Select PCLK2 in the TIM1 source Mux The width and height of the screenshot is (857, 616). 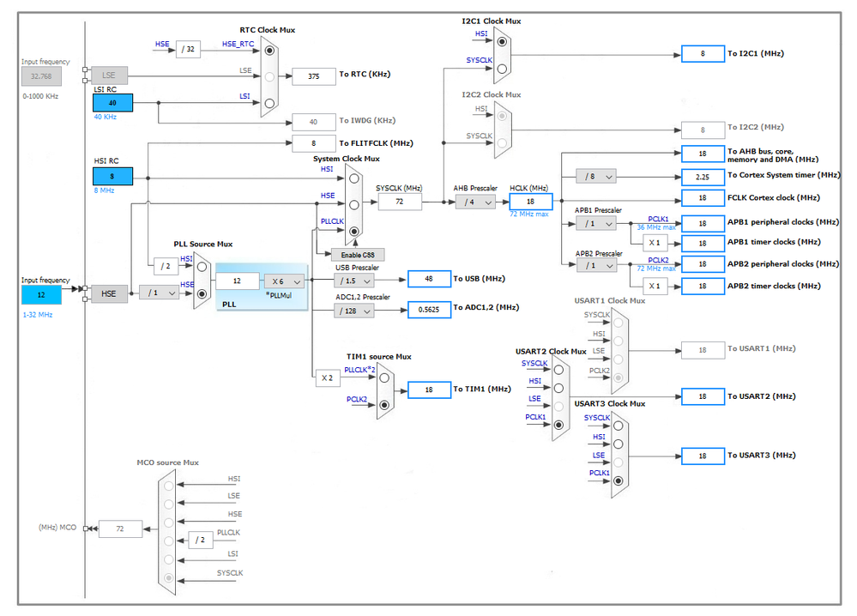(384, 405)
